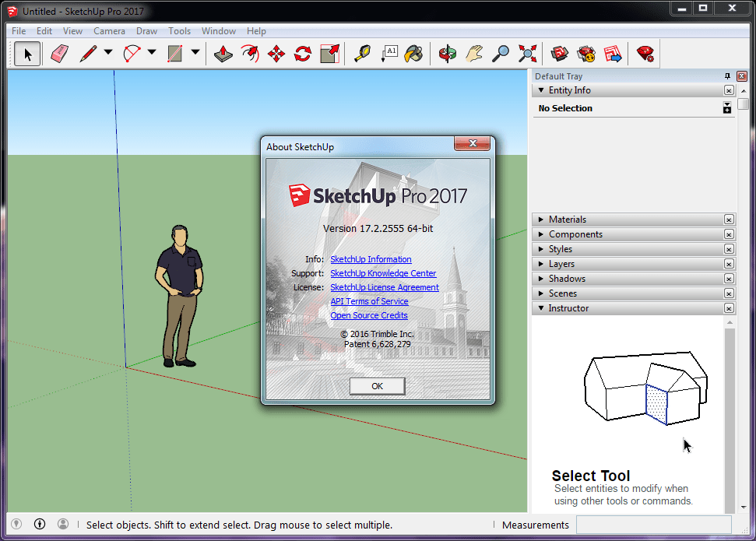Expand the Shadows panel
Image resolution: width=756 pixels, height=541 pixels.
541,279
